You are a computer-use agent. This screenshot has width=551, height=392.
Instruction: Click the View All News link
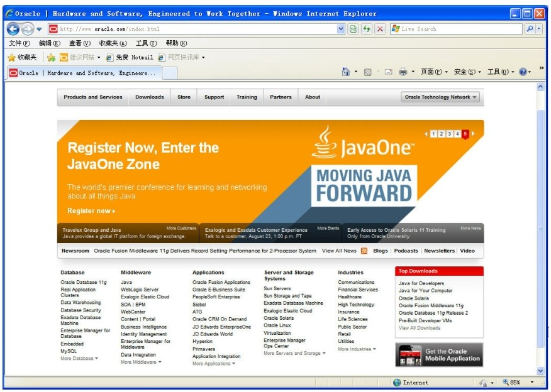click(339, 251)
